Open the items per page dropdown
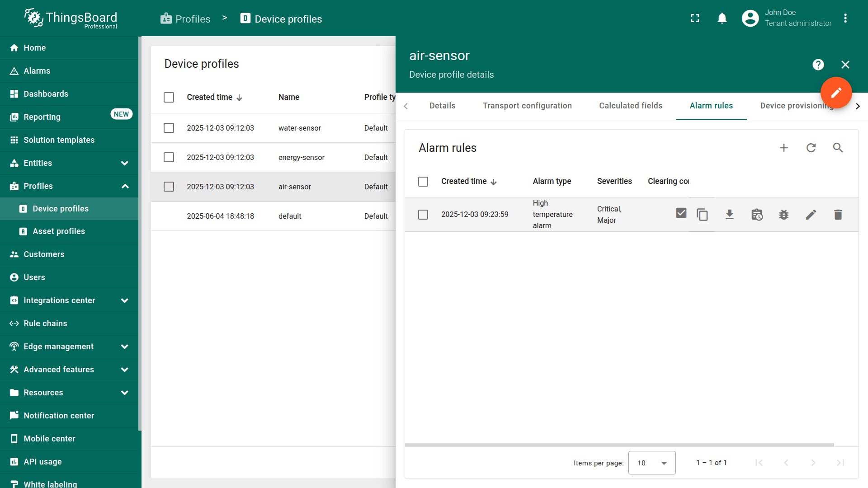The height and width of the screenshot is (488, 868). click(651, 463)
